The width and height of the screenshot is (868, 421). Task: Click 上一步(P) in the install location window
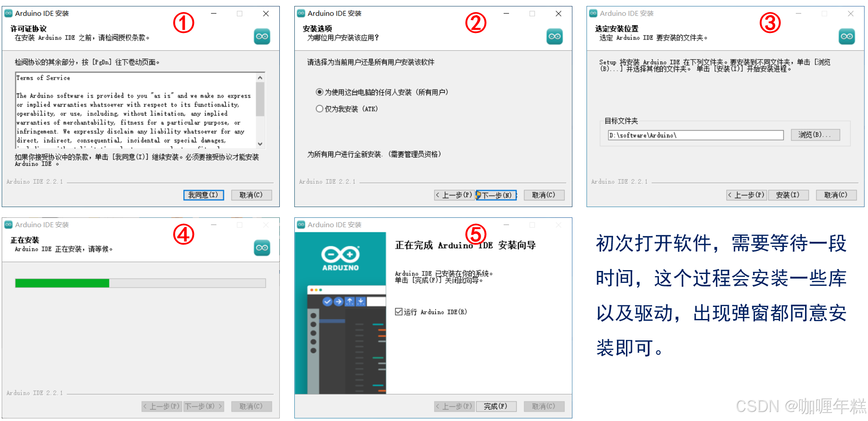(747, 195)
